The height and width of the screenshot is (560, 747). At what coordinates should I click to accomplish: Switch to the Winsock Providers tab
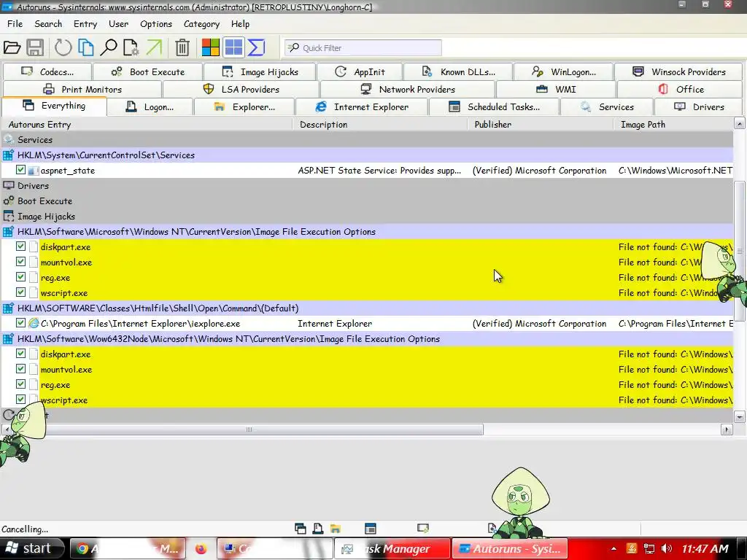pos(679,72)
